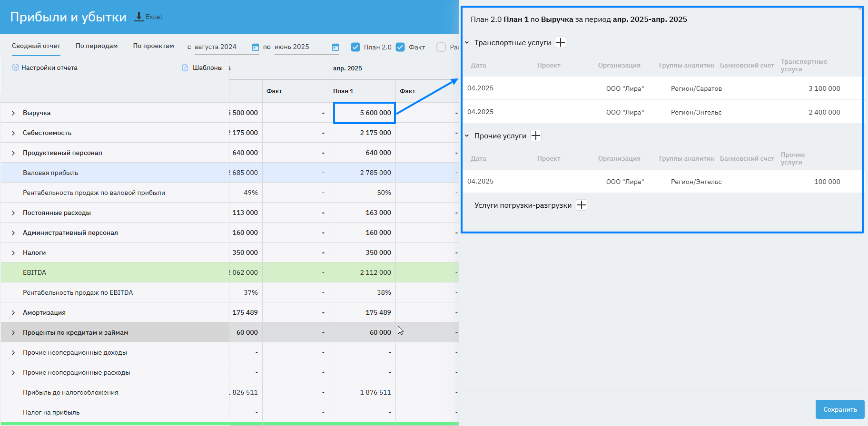Expand the Налоги row
Image resolution: width=868 pixels, height=426 pixels.
[13, 253]
